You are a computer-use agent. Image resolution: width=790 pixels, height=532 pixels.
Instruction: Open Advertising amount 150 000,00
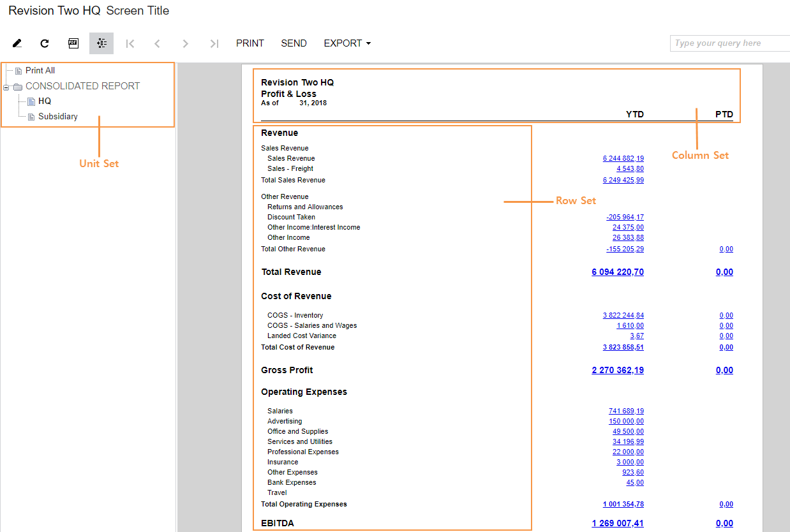pyautogui.click(x=627, y=421)
